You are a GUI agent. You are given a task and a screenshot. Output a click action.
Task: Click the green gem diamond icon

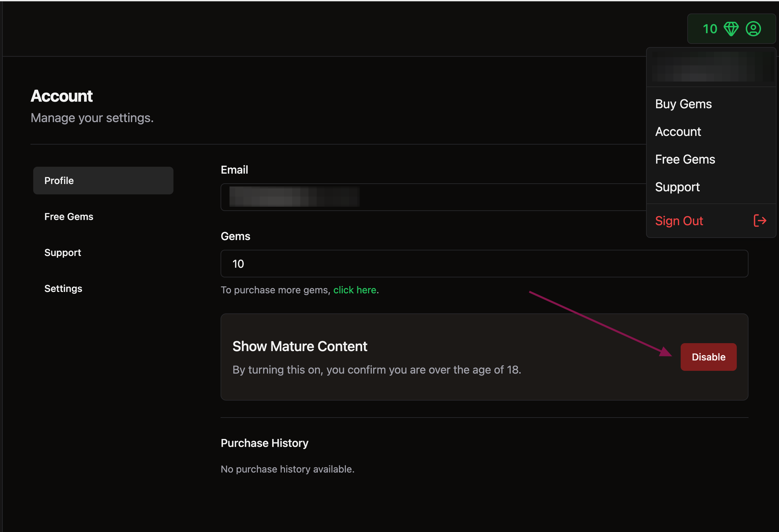point(731,29)
